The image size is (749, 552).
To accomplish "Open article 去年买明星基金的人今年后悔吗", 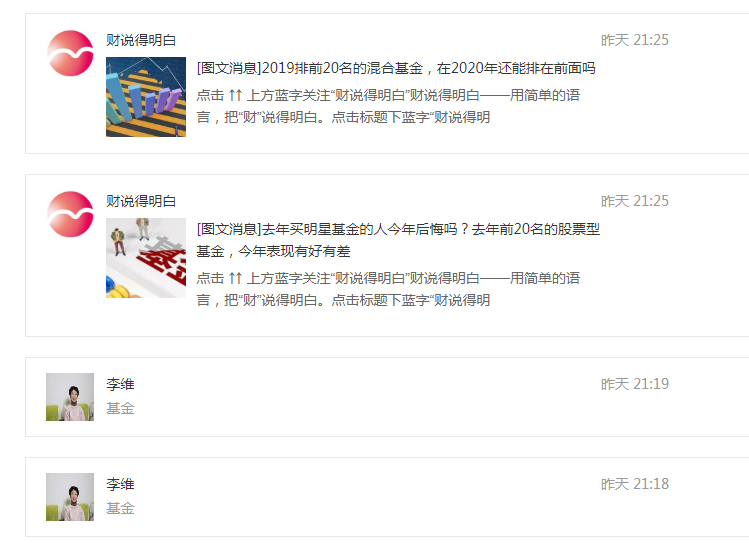I will 398,240.
